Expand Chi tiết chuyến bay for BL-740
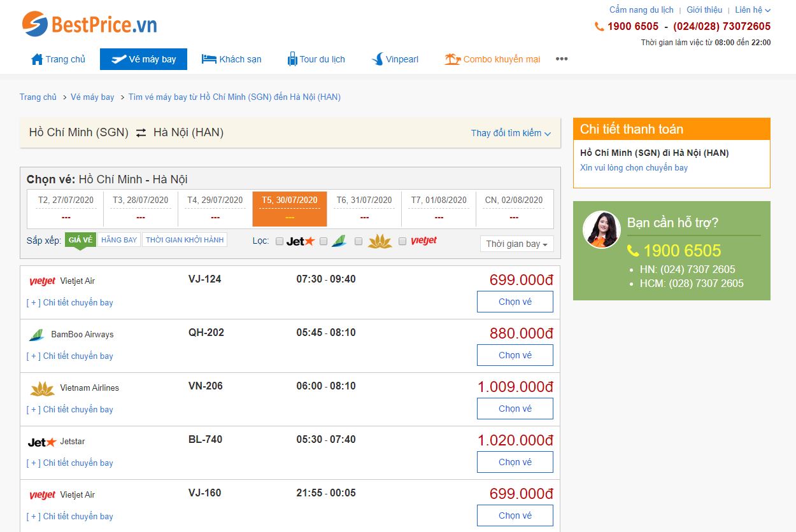 click(x=70, y=463)
